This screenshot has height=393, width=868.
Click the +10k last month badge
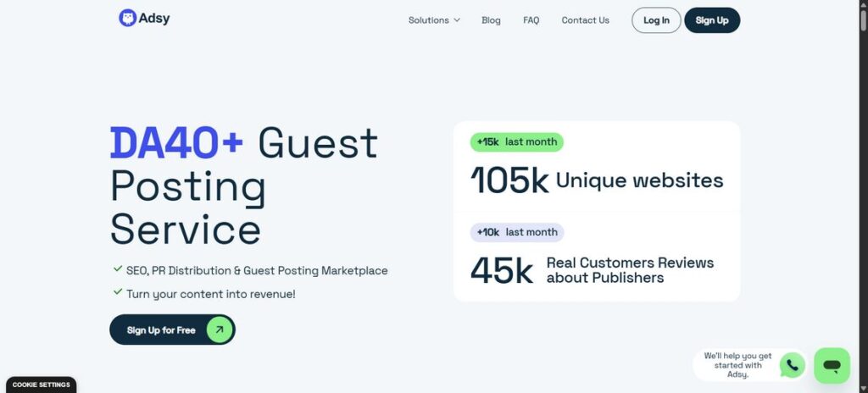pos(516,232)
